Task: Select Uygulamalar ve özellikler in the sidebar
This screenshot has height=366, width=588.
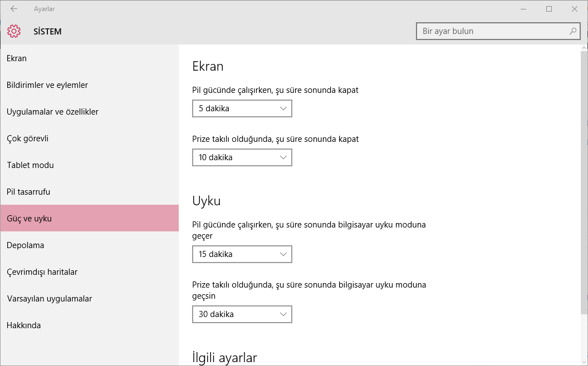Action: click(52, 111)
